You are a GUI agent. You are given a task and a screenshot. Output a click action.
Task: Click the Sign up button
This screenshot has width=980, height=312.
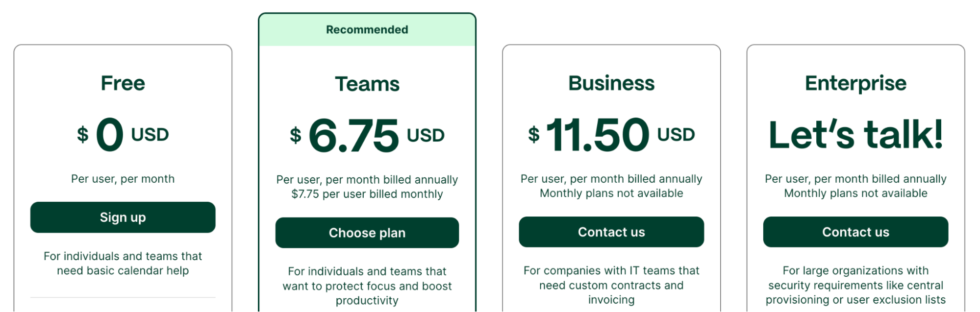pyautogui.click(x=123, y=217)
